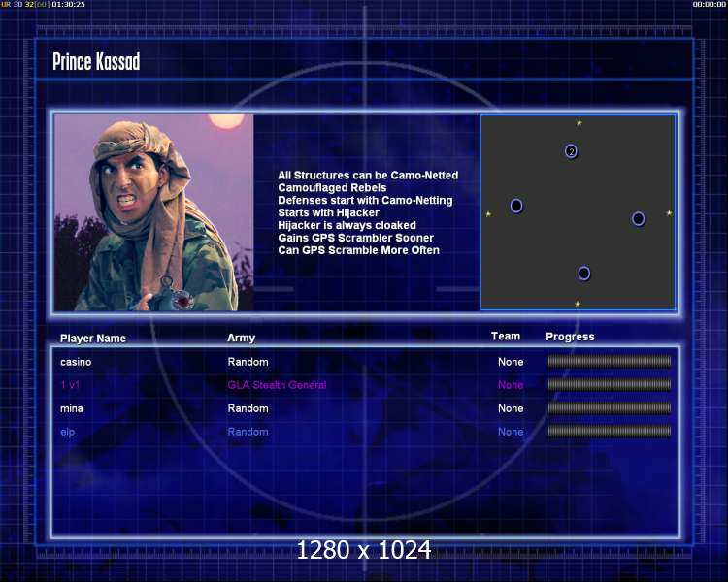
Task: Click casino's "Random" army entry
Action: pyautogui.click(x=248, y=362)
